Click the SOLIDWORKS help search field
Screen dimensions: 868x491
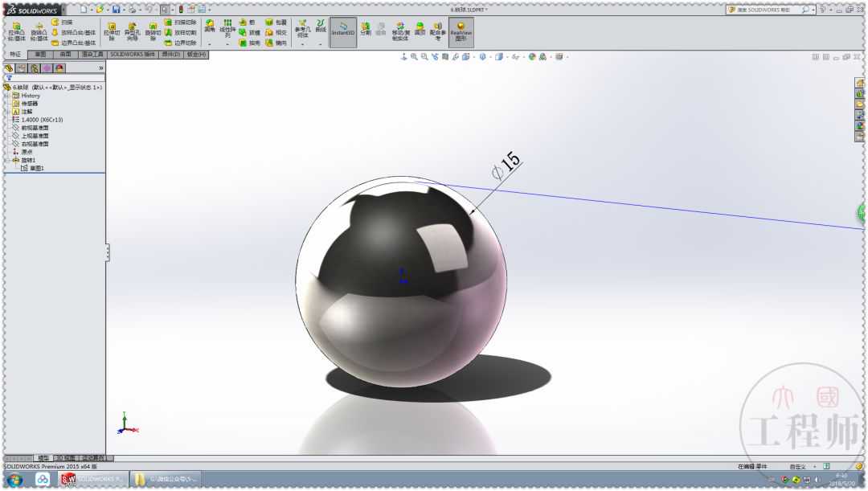[x=766, y=10]
